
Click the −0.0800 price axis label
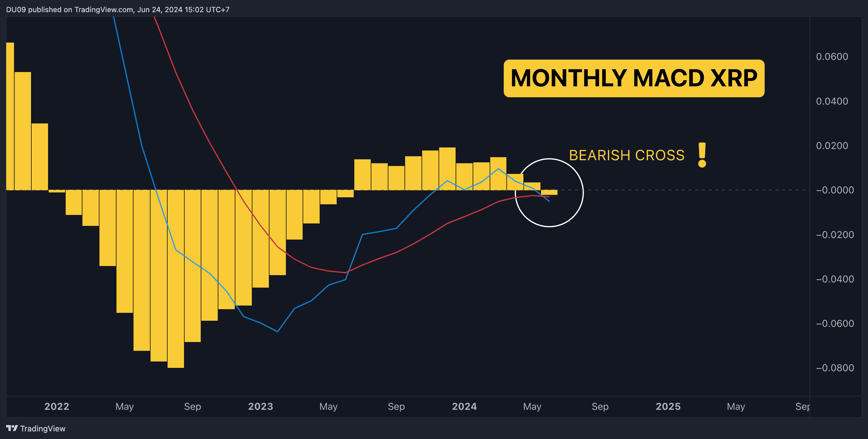pyautogui.click(x=835, y=368)
